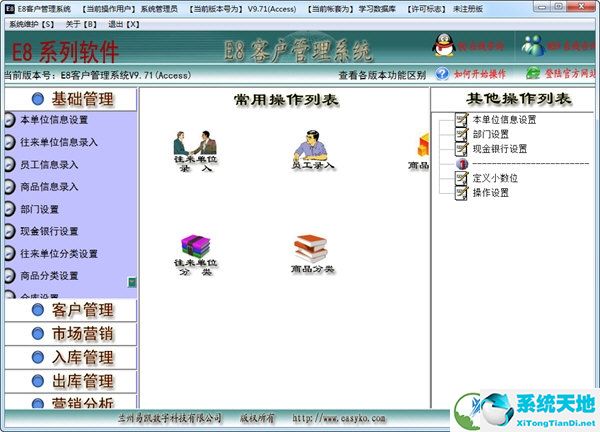This screenshot has width=600, height=432.
Task: Click the green browser official website icon
Action: click(533, 73)
